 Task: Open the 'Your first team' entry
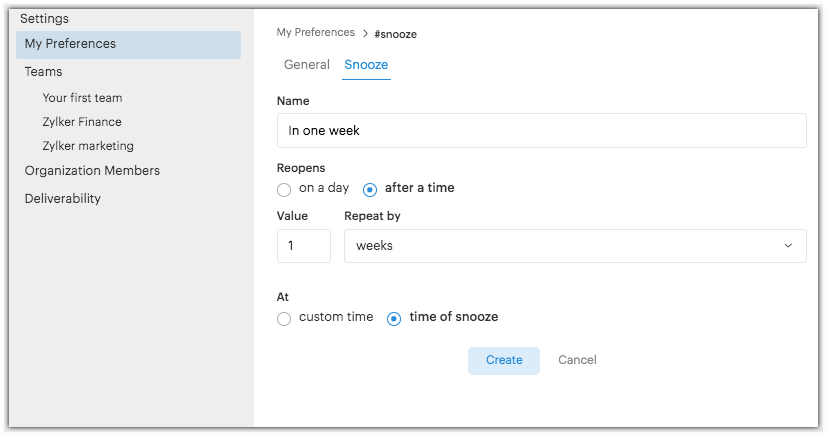click(x=82, y=98)
